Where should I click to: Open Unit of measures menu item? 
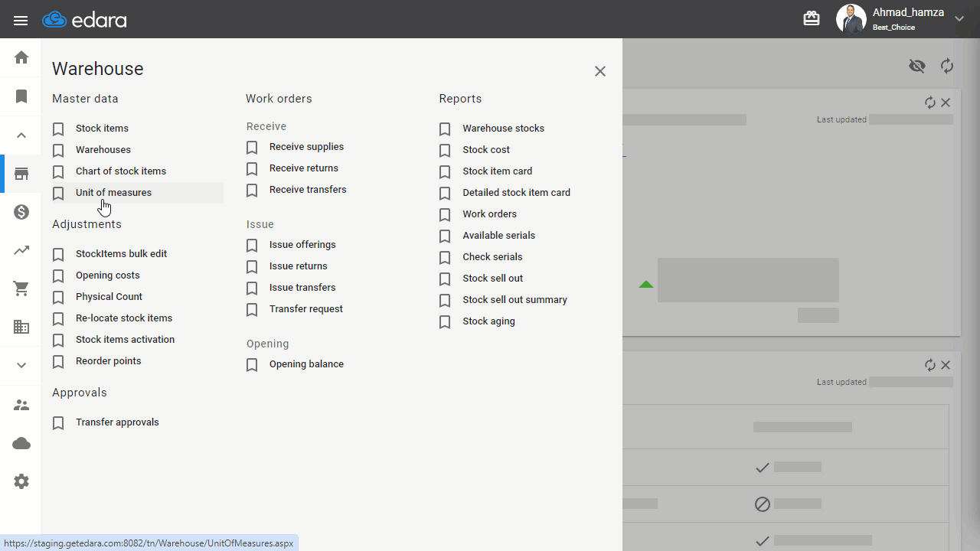click(x=113, y=193)
